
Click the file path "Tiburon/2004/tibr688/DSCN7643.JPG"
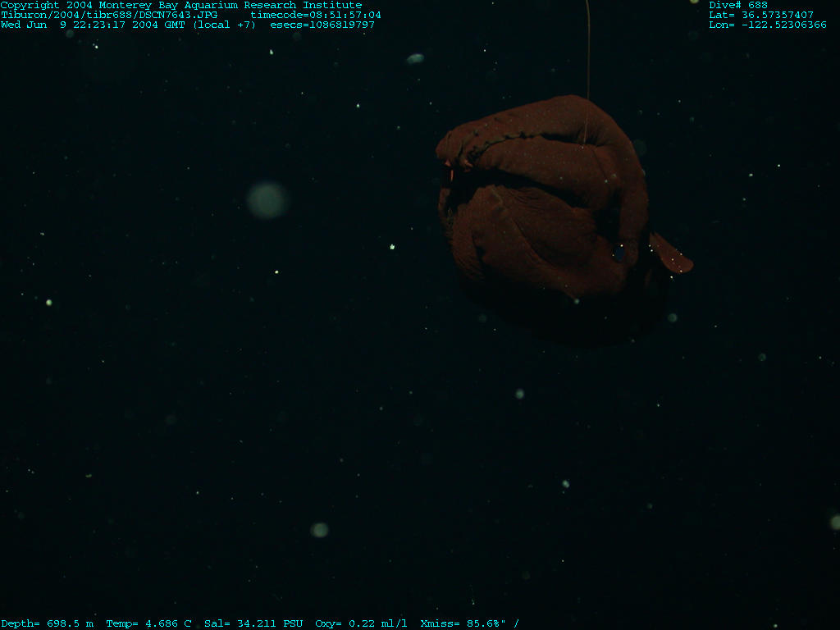pyautogui.click(x=109, y=15)
